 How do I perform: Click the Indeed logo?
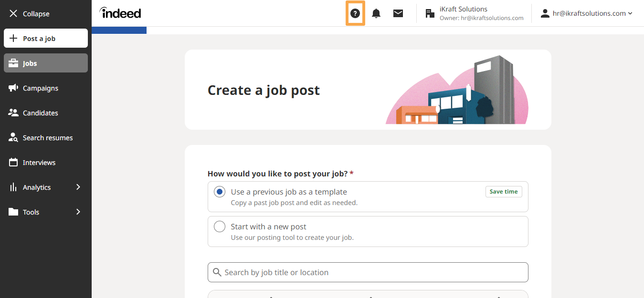pyautogui.click(x=120, y=13)
